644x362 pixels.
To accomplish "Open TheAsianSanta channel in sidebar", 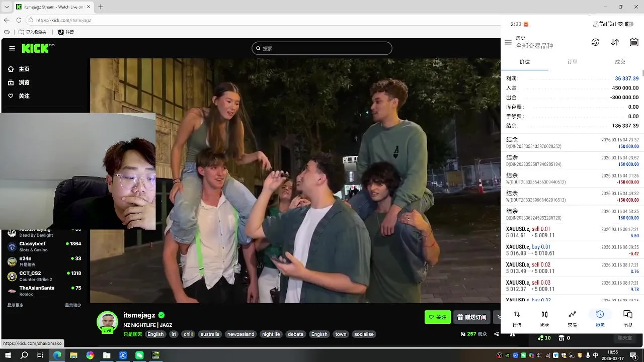I will coord(44,291).
